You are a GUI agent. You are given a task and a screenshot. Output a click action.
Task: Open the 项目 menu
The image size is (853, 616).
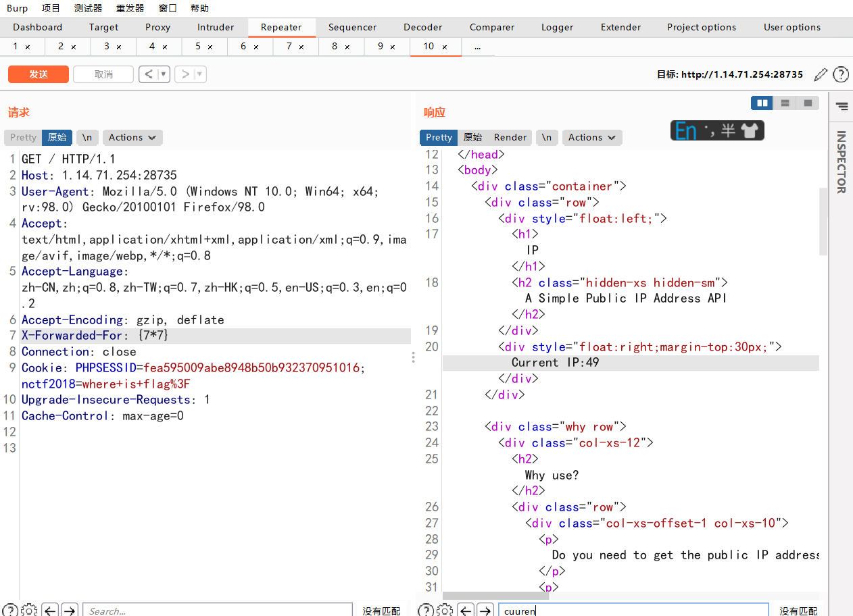coord(51,8)
